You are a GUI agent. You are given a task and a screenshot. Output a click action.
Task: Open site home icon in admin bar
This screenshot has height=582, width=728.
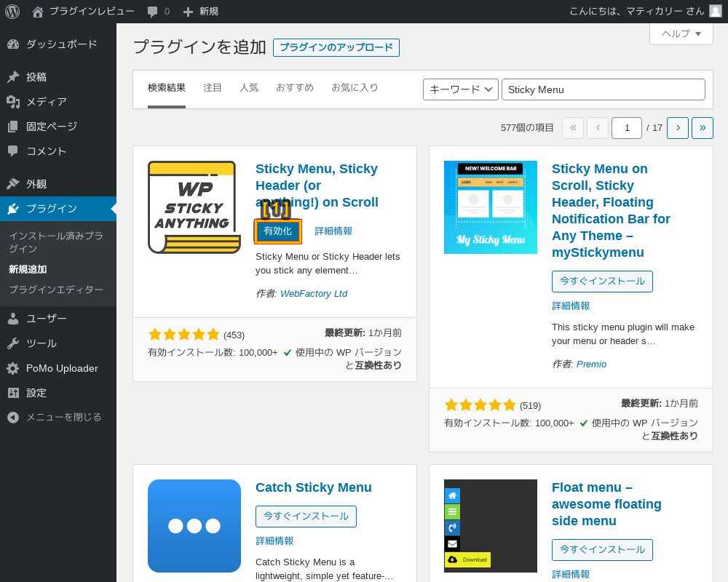38,12
